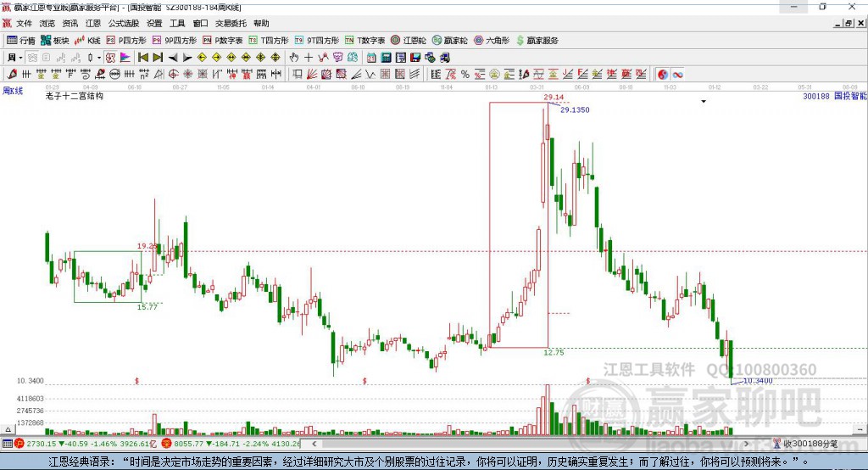Select the red pencil drawing tool
Image resolution: width=868 pixels, height=470 pixels.
click(x=12, y=74)
